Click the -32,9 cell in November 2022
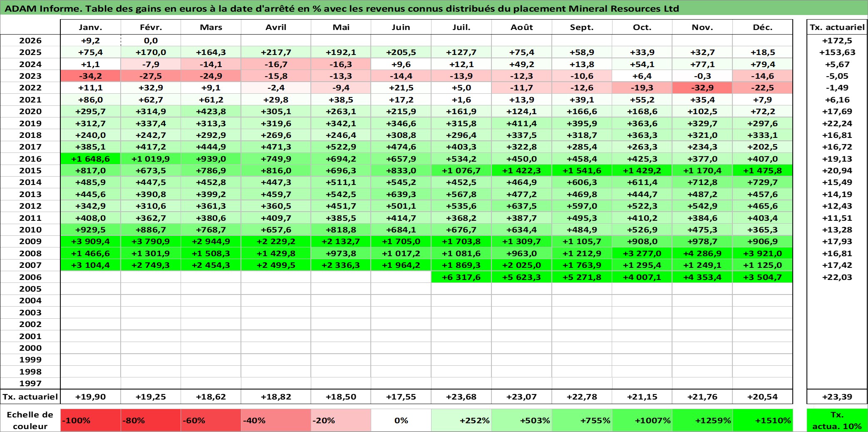 pos(702,87)
